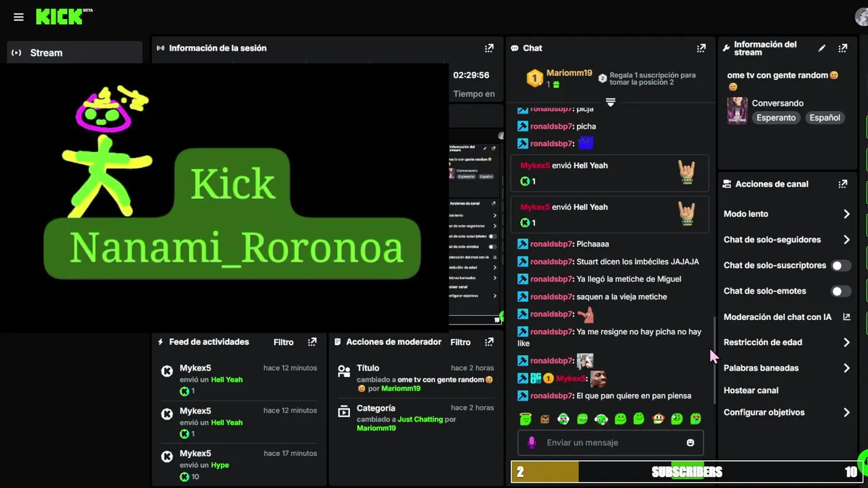868x488 pixels.
Task: Expand the Palabras baneadas options
Action: (846, 368)
